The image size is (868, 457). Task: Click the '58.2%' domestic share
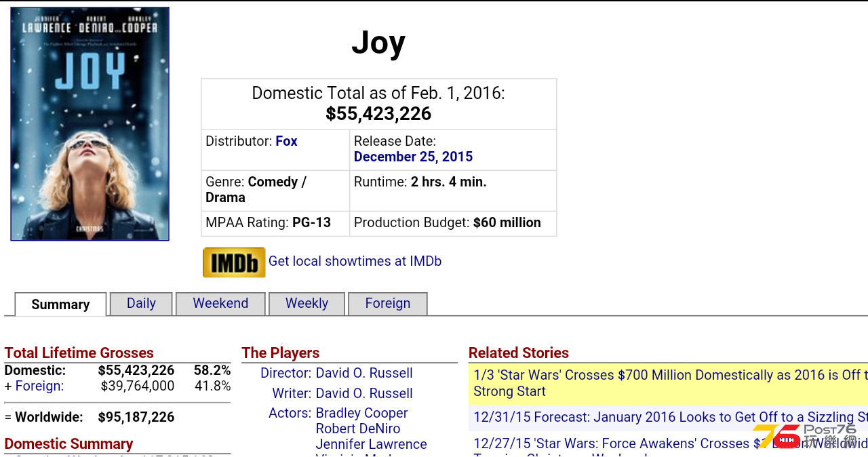(212, 370)
